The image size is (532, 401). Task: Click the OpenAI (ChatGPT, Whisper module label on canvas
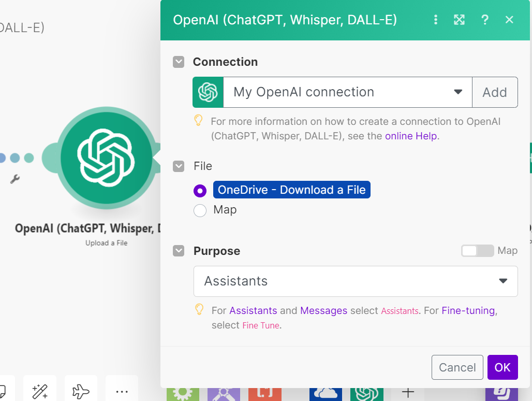(x=87, y=228)
